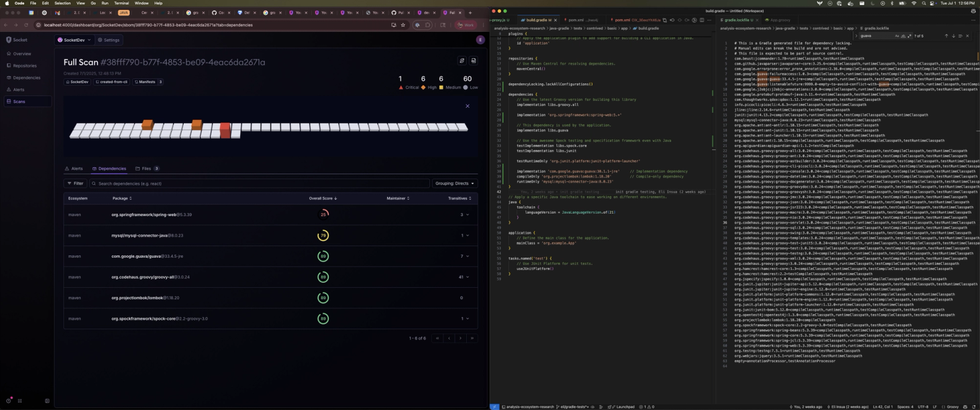Expand groovy-all transitives chevron
This screenshot has height=410, width=980.
click(x=468, y=277)
